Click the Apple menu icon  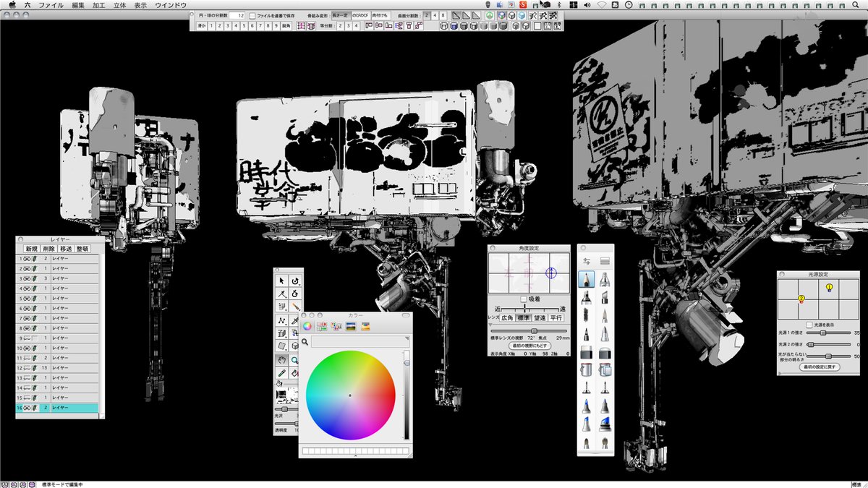tap(11, 4)
